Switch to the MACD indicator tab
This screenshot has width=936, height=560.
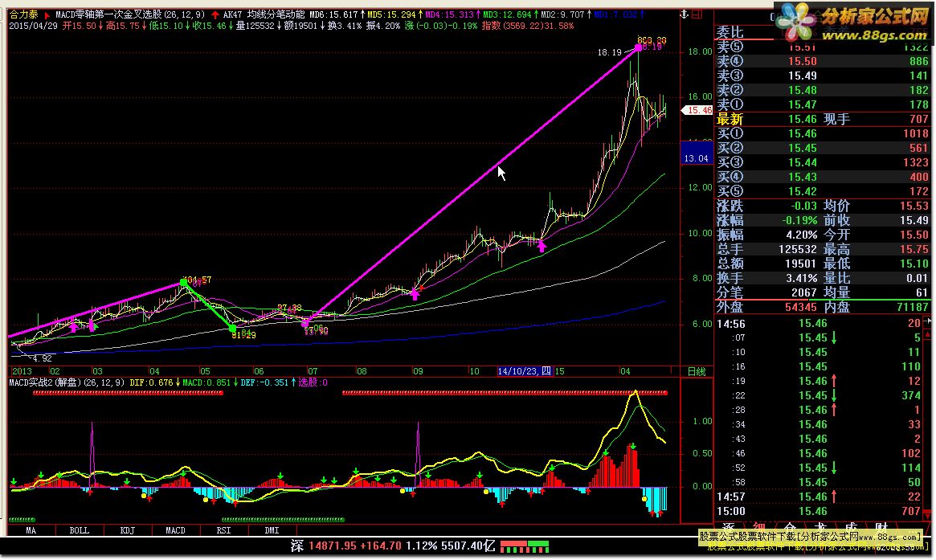[x=175, y=530]
